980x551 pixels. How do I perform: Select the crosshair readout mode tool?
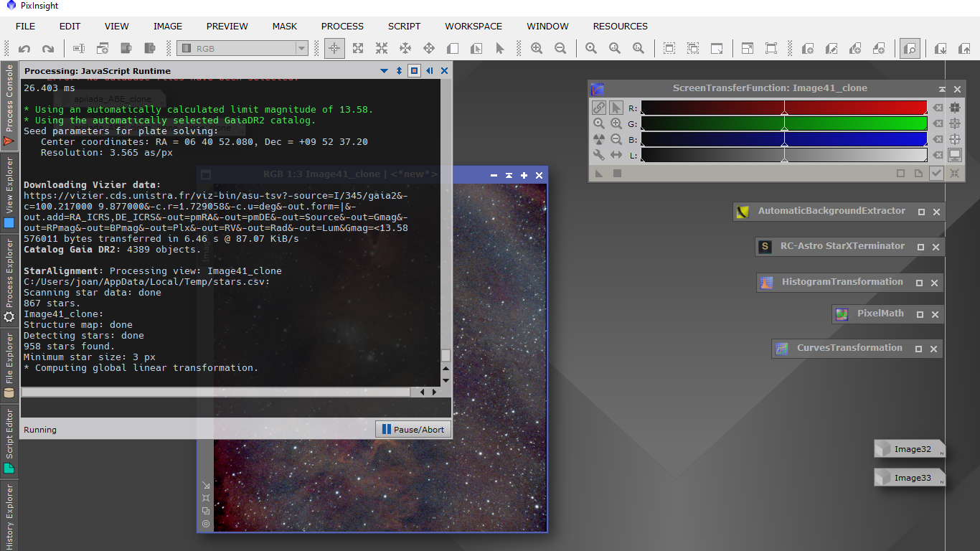pos(334,49)
